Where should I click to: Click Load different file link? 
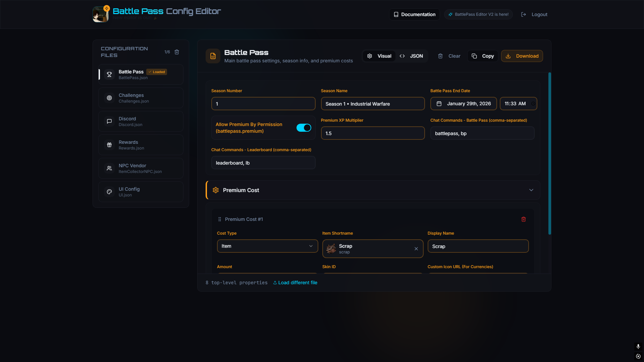pos(295,283)
